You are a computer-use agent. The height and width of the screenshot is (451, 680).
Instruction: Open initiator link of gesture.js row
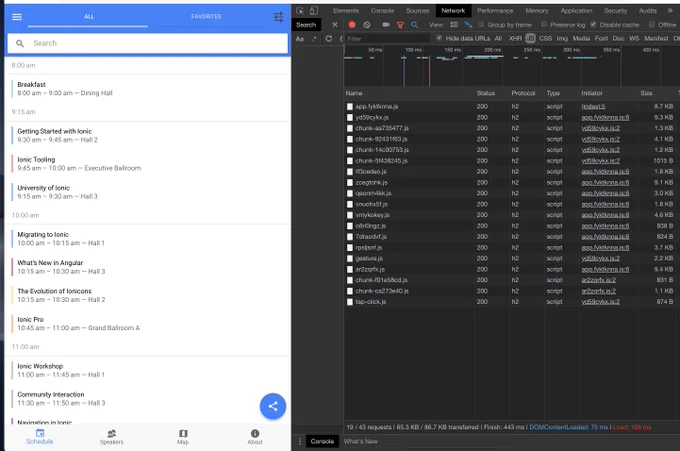(600, 258)
